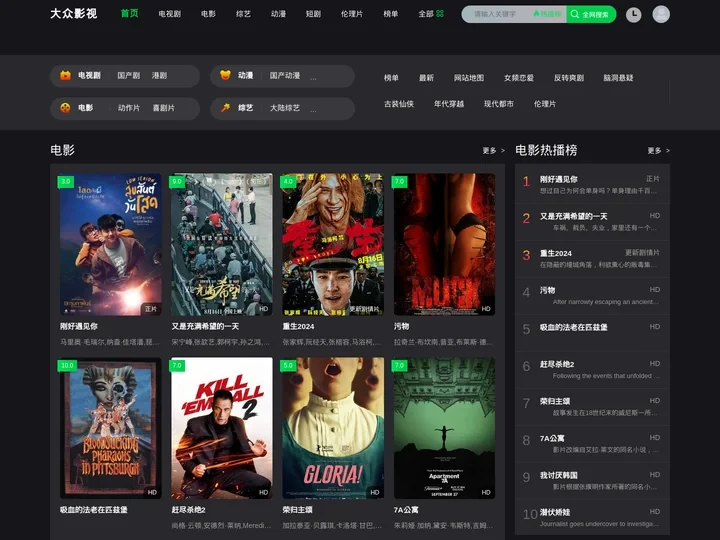The image size is (720, 540).
Task: Open the user avatar profile icon
Action: pos(661,14)
